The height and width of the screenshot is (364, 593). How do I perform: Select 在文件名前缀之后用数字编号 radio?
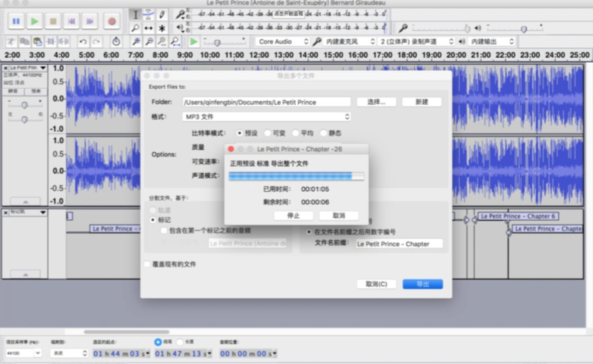pyautogui.click(x=309, y=232)
